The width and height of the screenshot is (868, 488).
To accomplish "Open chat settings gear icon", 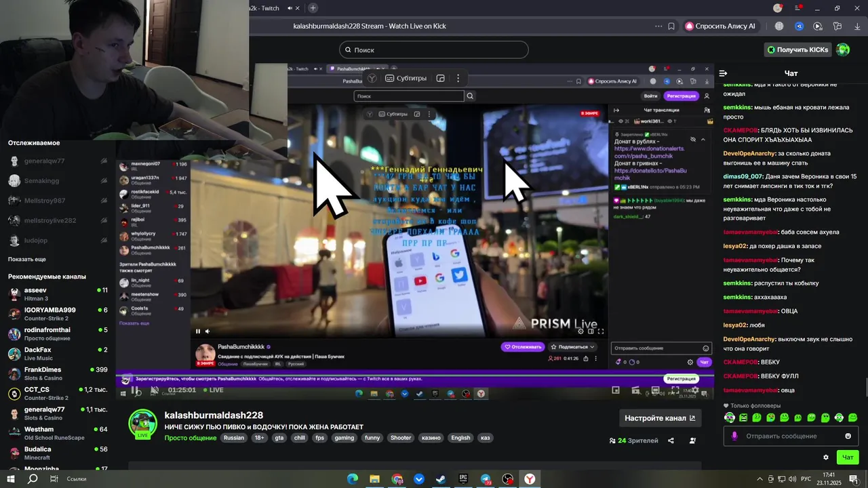I will (826, 457).
